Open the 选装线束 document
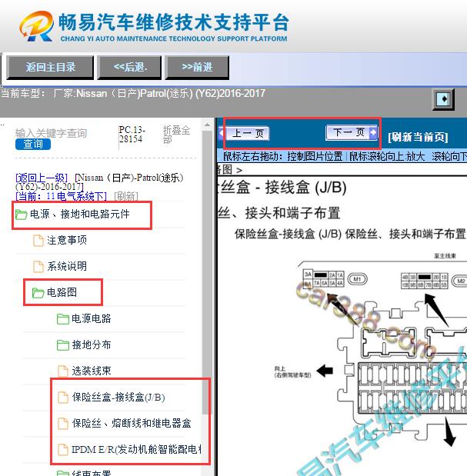467x476 pixels. coord(92,371)
